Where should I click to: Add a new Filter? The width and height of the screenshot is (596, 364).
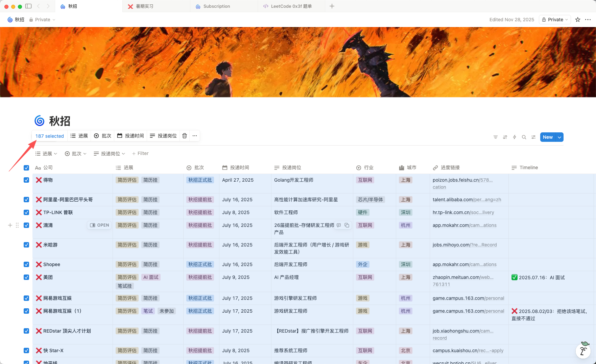point(140,154)
